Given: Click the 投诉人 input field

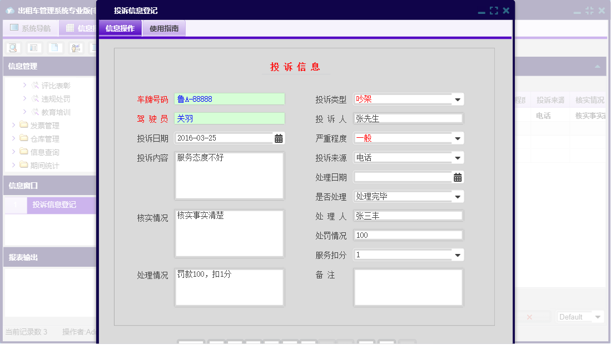Looking at the screenshot, I should (408, 118).
